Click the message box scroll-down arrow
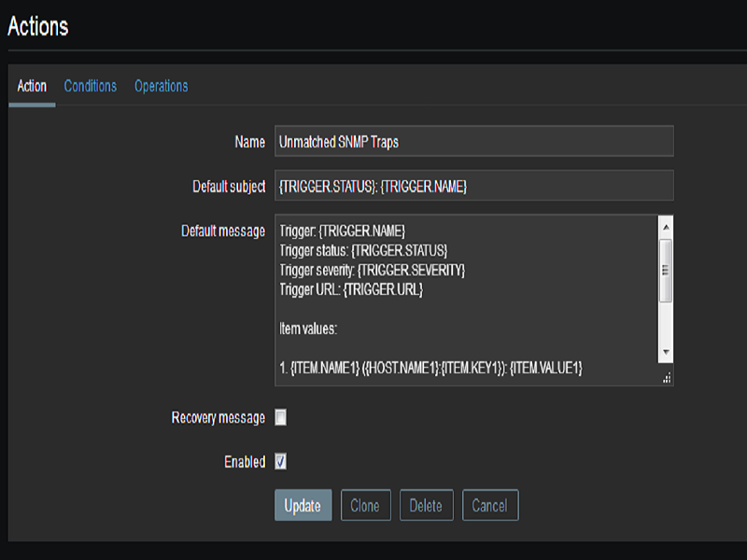The height and width of the screenshot is (560, 747). pos(666,353)
